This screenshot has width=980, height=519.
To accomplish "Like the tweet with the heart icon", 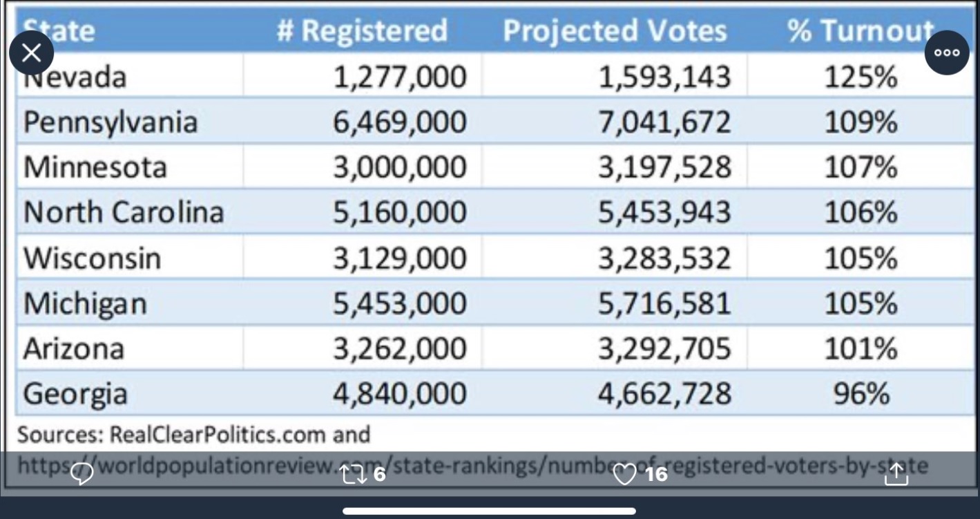I will [624, 475].
